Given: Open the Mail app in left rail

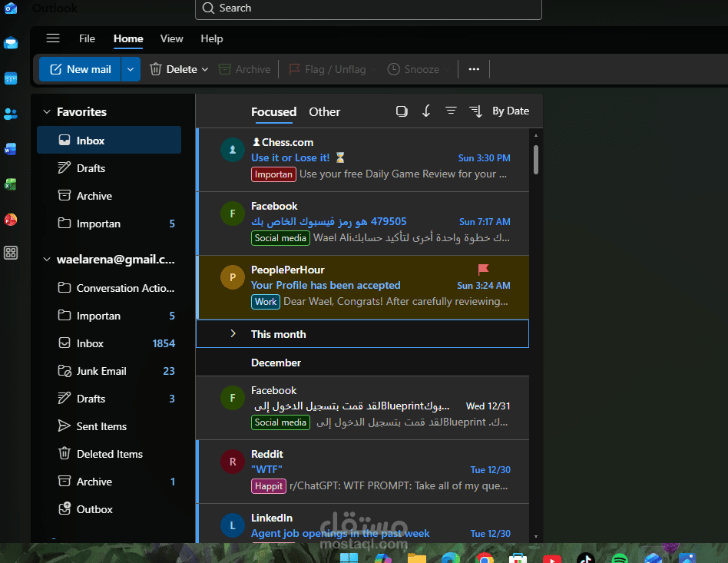Looking at the screenshot, I should click(x=11, y=43).
